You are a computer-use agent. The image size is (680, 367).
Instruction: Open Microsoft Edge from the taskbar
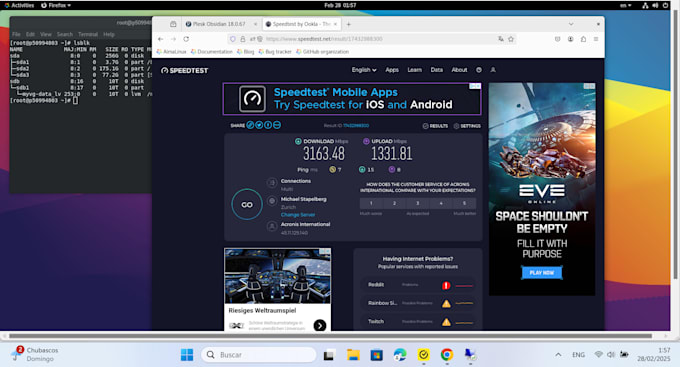[400, 355]
